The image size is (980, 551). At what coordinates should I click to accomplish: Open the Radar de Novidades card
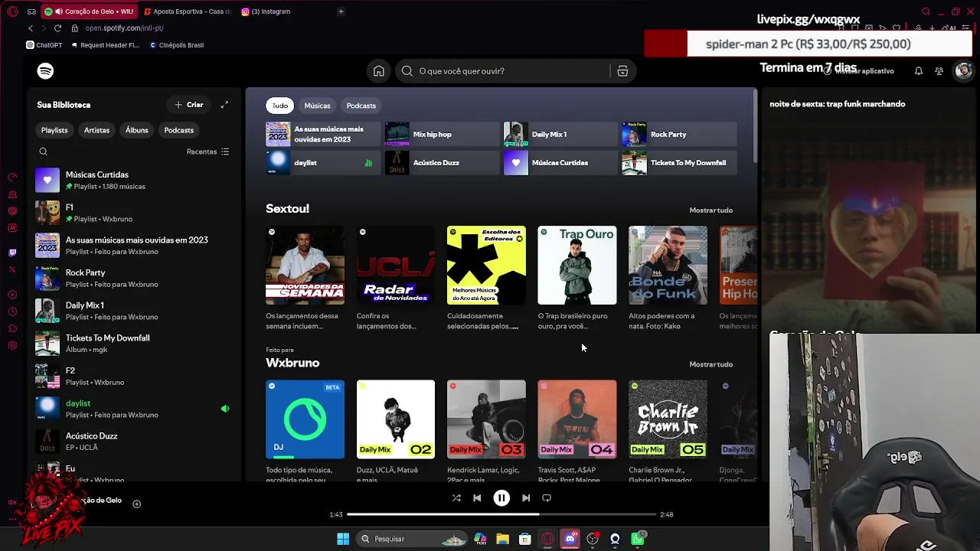click(x=396, y=279)
